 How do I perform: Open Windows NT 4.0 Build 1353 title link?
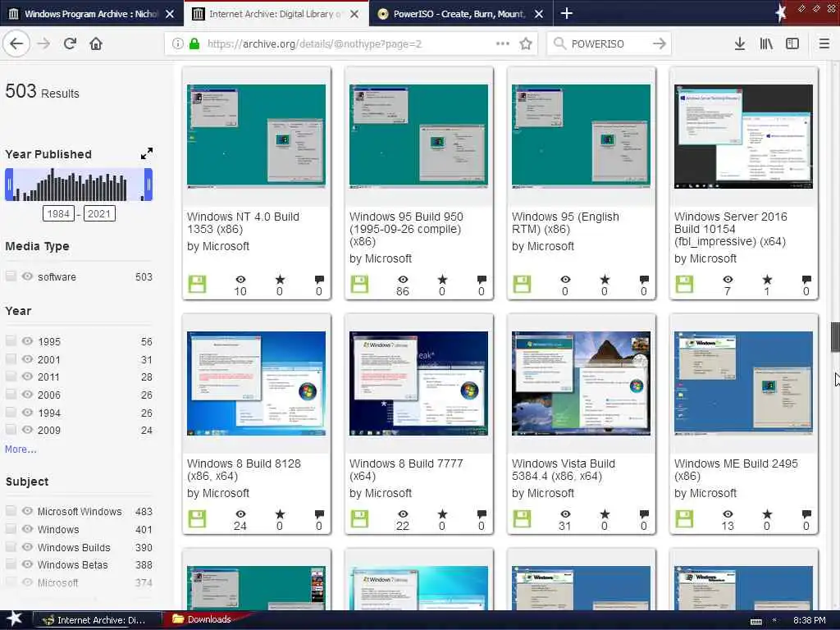point(243,223)
